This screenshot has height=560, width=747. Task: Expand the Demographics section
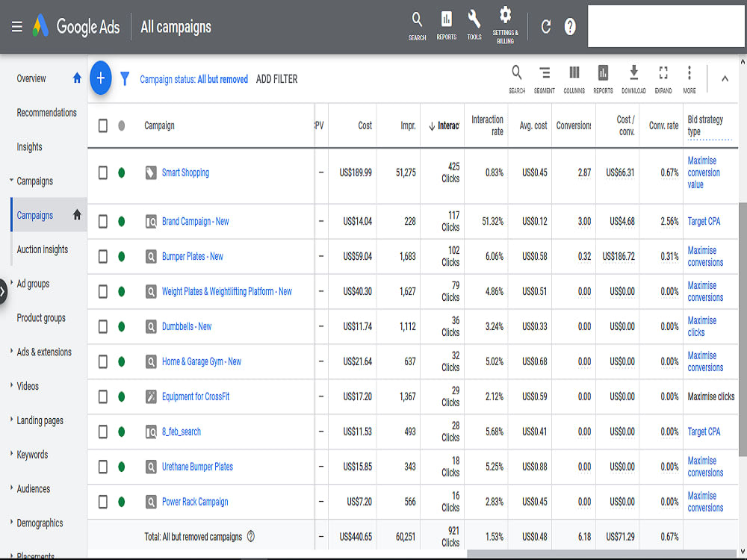pyautogui.click(x=11, y=521)
